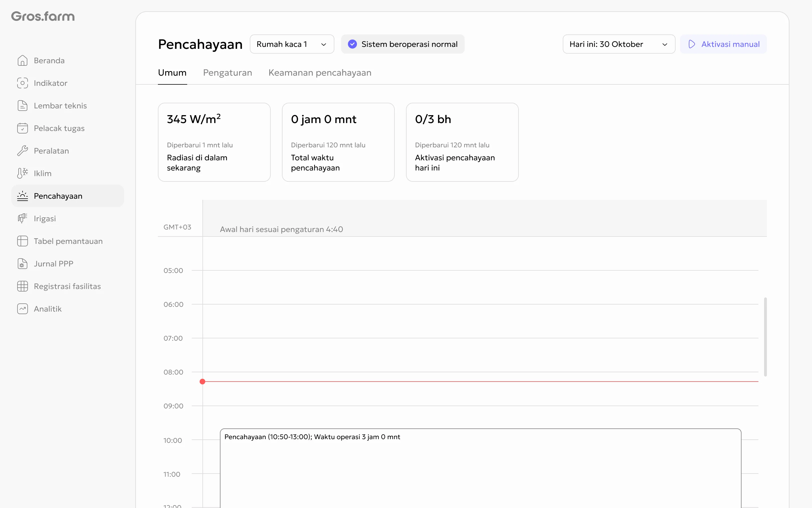Click the Peralatan wrench icon
The height and width of the screenshot is (508, 812).
pyautogui.click(x=23, y=151)
